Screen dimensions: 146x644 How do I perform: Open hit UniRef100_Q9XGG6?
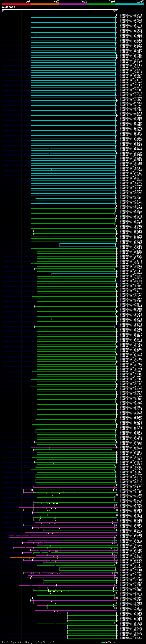pos(131,17)
